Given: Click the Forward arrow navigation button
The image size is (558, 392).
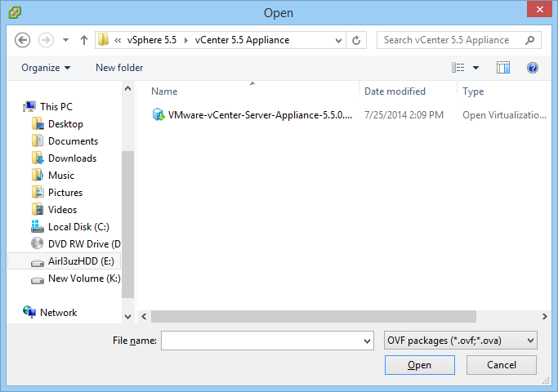Looking at the screenshot, I should point(46,40).
